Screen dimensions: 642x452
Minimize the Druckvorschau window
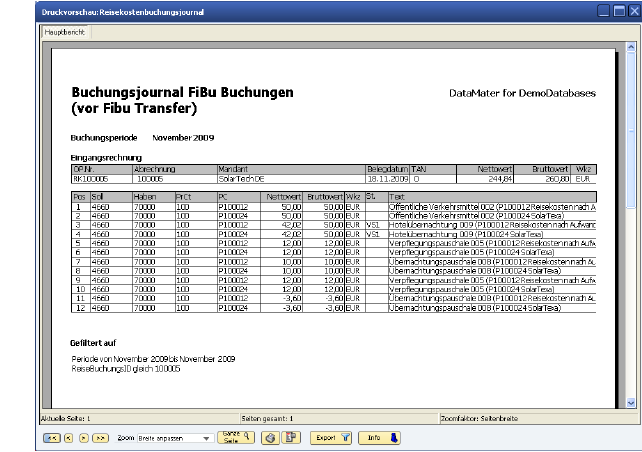point(604,10)
